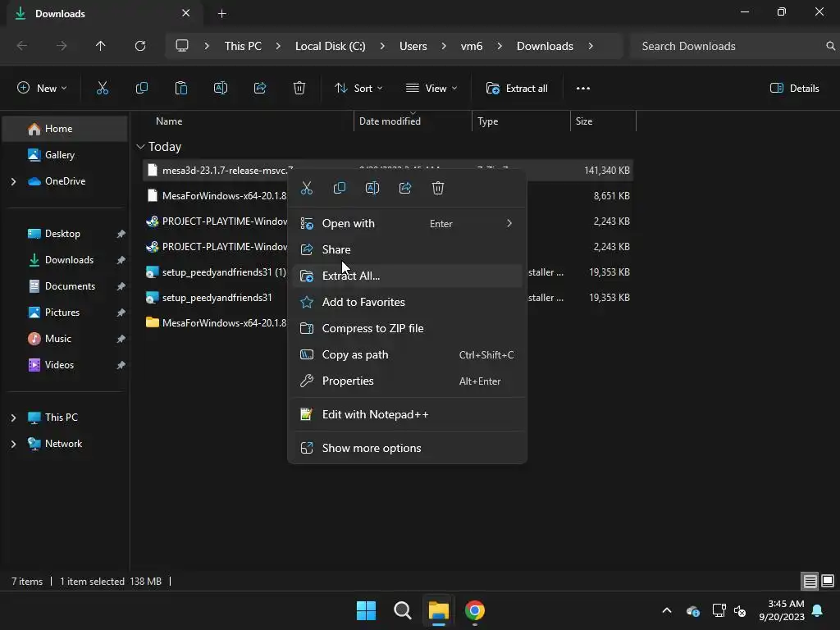This screenshot has height=630, width=840.
Task: Expand the chevron after Users in address bar
Action: point(444,46)
